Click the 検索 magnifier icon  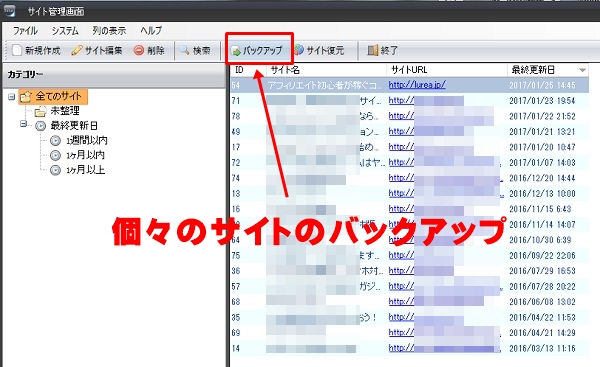tap(185, 50)
